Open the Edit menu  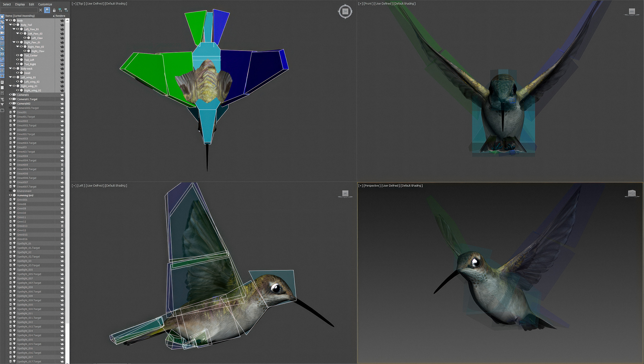pyautogui.click(x=31, y=4)
